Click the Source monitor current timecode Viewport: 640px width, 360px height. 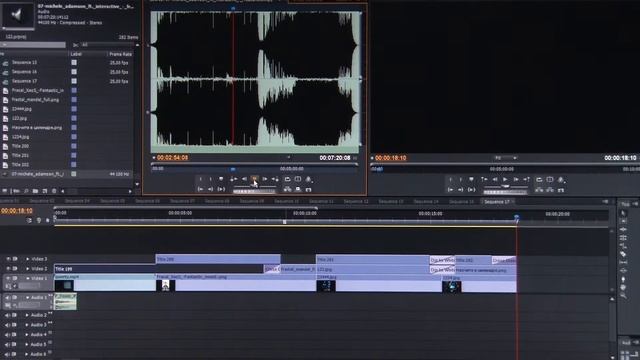(x=173, y=158)
